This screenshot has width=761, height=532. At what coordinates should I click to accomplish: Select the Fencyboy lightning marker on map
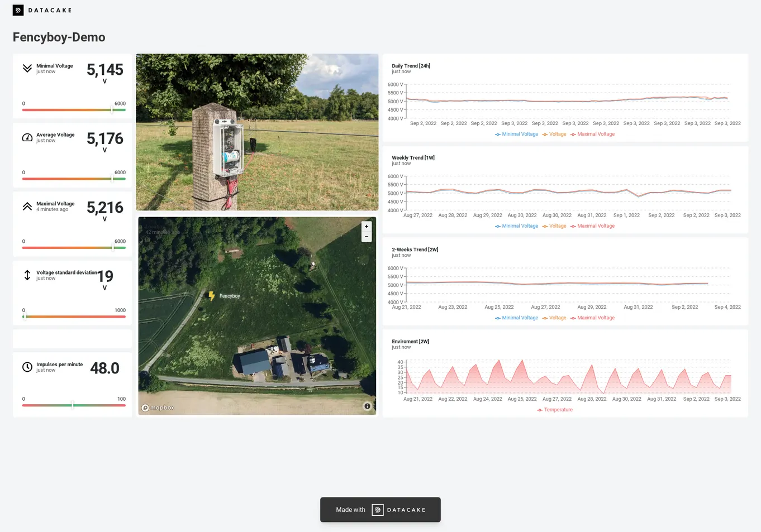(212, 296)
